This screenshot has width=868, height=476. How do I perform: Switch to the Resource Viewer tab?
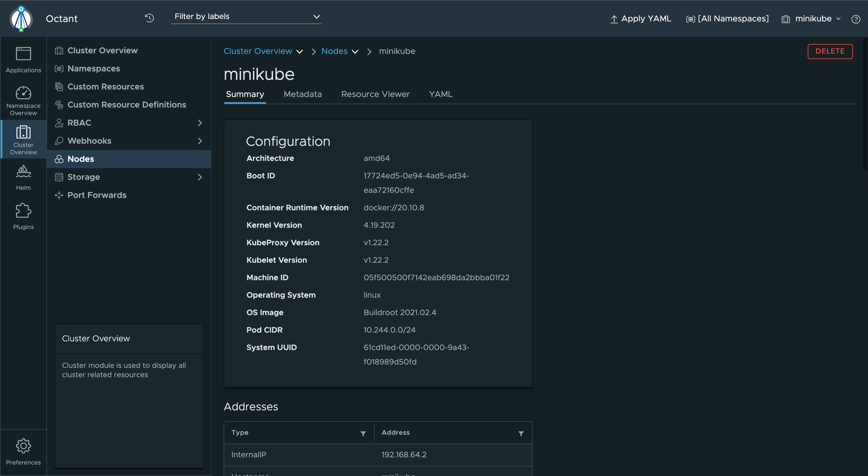tap(375, 94)
